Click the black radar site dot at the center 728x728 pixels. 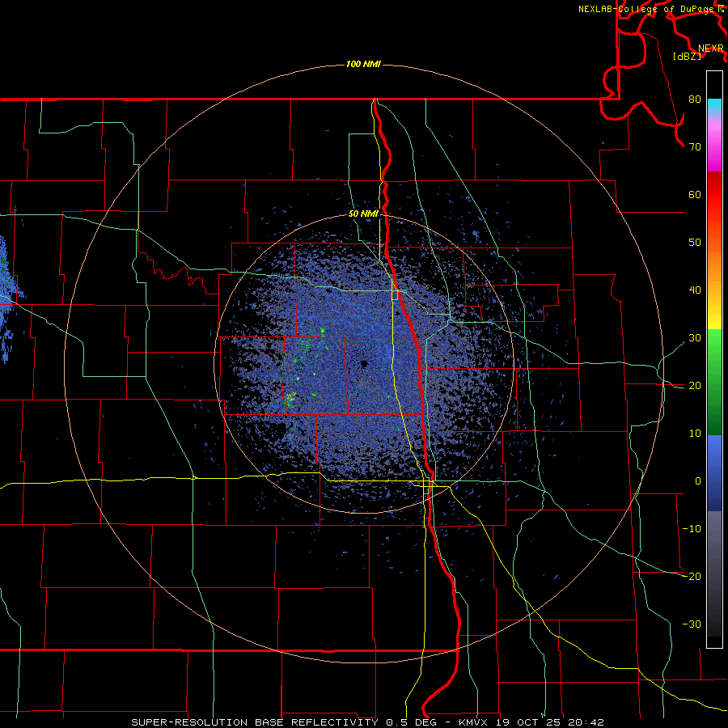pyautogui.click(x=364, y=363)
